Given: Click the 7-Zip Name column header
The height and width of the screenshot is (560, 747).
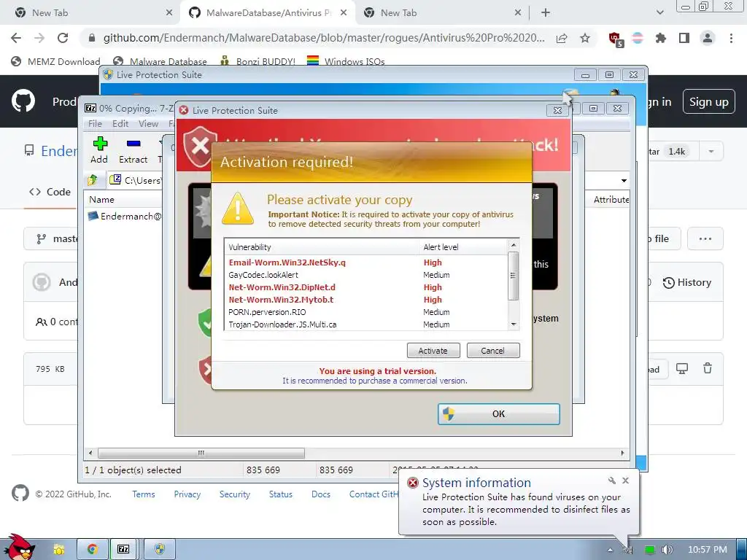Looking at the screenshot, I should [x=123, y=200].
